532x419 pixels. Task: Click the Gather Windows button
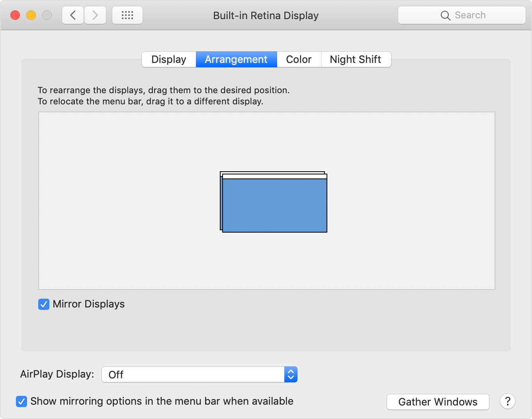[438, 401]
